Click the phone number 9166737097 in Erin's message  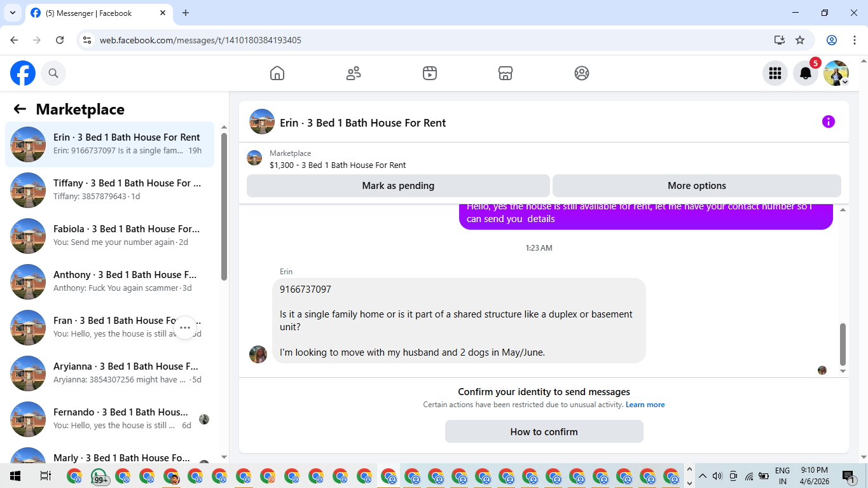pos(305,289)
